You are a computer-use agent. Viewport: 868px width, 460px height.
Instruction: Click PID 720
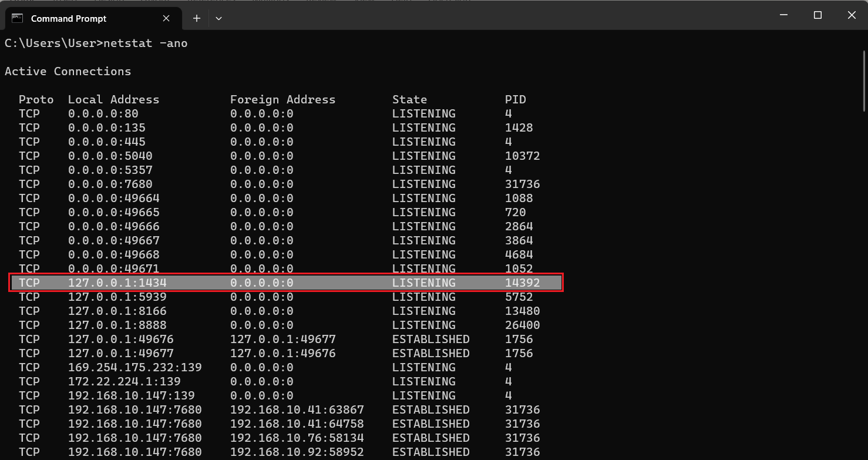516,212
